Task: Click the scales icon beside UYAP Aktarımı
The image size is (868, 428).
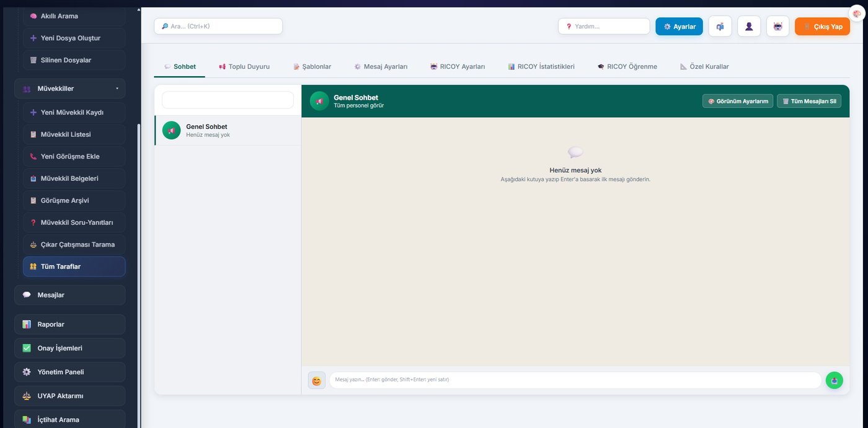Action: [27, 396]
